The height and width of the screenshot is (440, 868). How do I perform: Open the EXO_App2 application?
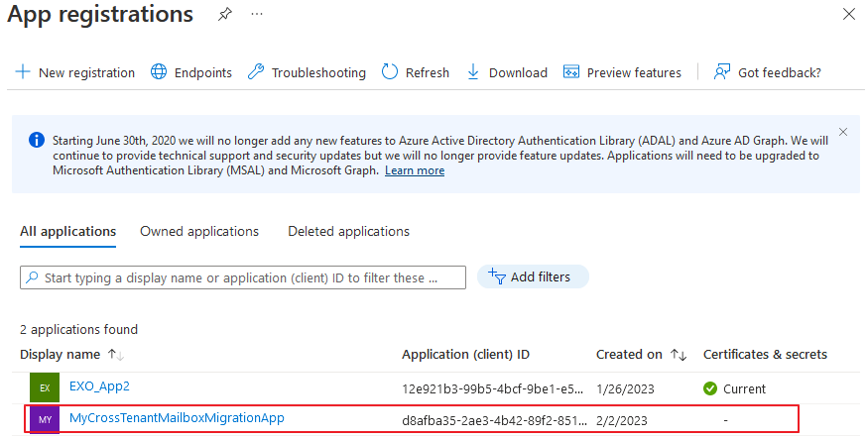pyautogui.click(x=99, y=385)
